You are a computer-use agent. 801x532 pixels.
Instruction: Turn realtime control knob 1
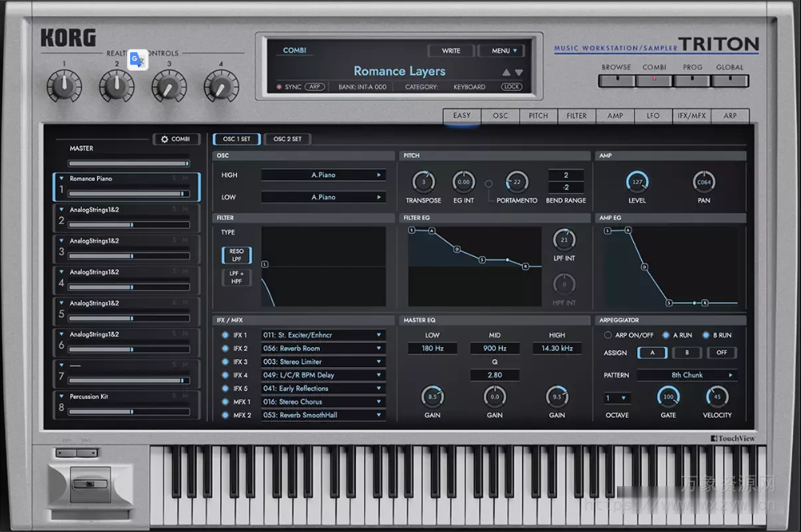[x=64, y=86]
